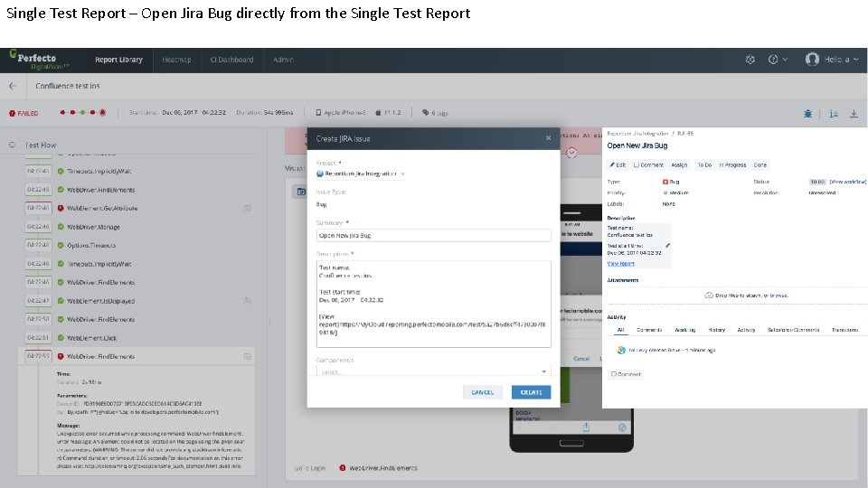The width and height of the screenshot is (868, 488).
Task: Click the screenshot icon under Visual panel
Action: pos(301,192)
